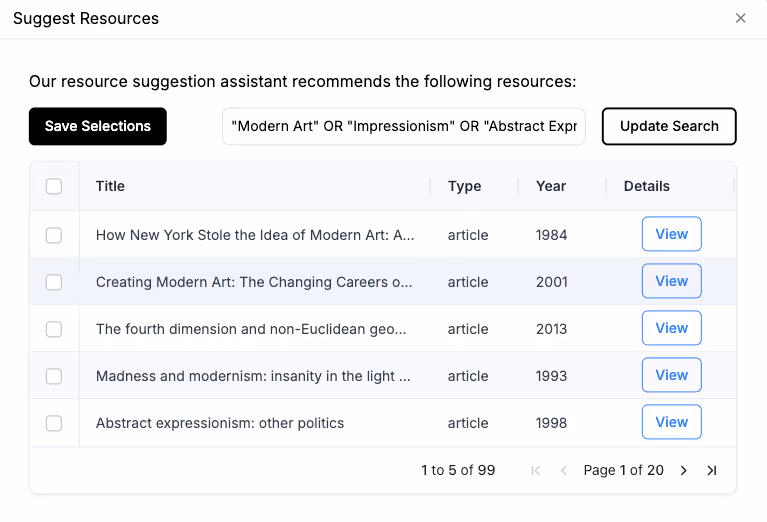The height and width of the screenshot is (522, 767).
Task: View details of The fourth dimension article
Action: tap(672, 328)
